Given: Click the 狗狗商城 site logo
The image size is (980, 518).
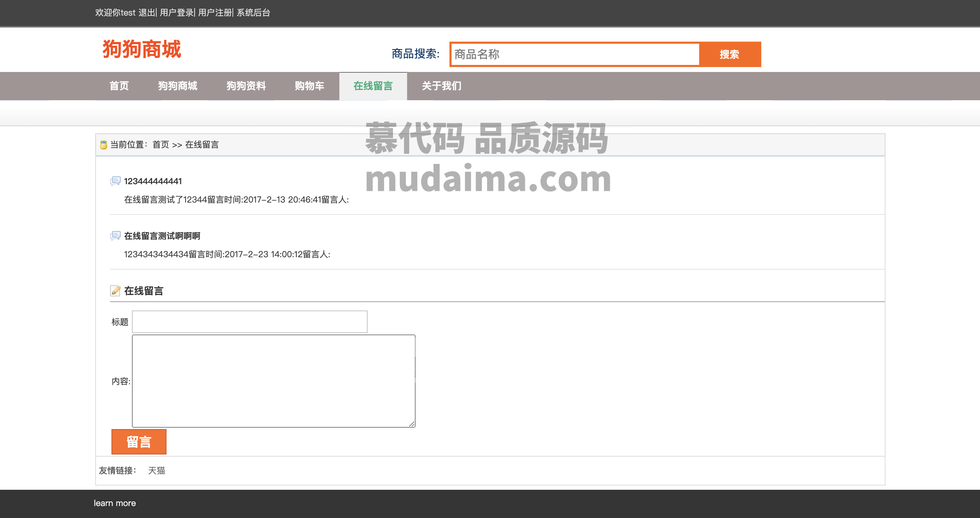Looking at the screenshot, I should [x=142, y=49].
